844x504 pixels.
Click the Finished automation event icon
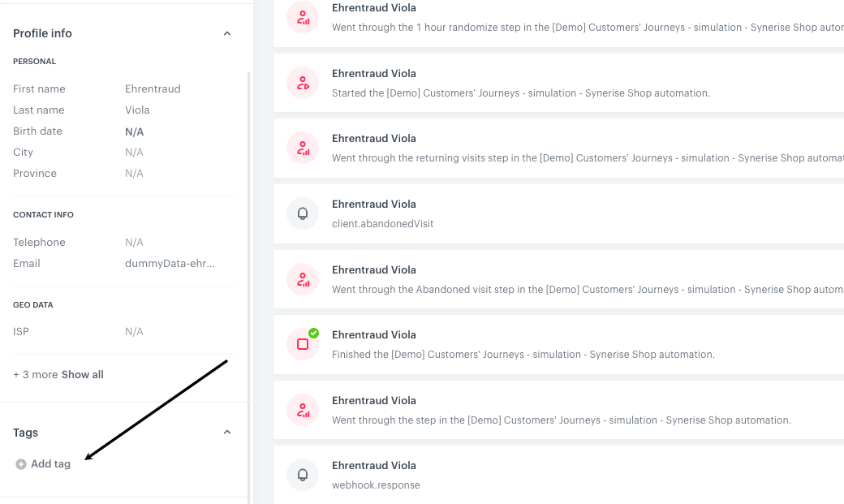pos(303,344)
